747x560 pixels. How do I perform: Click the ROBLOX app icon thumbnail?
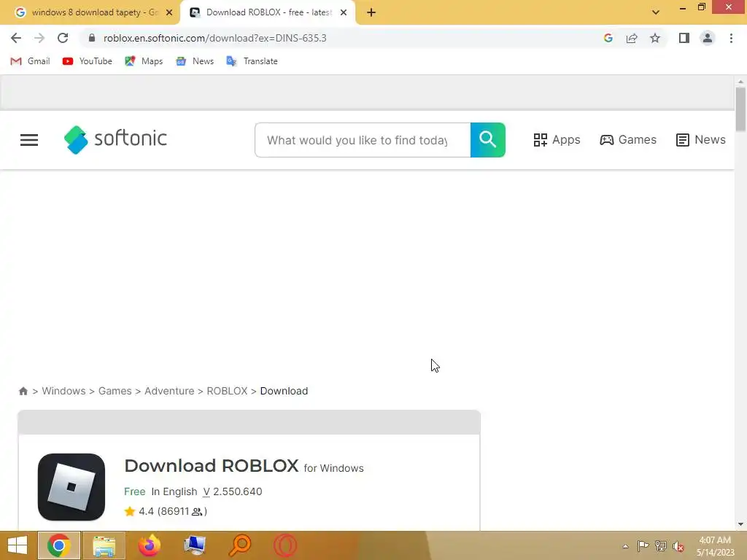tap(71, 487)
